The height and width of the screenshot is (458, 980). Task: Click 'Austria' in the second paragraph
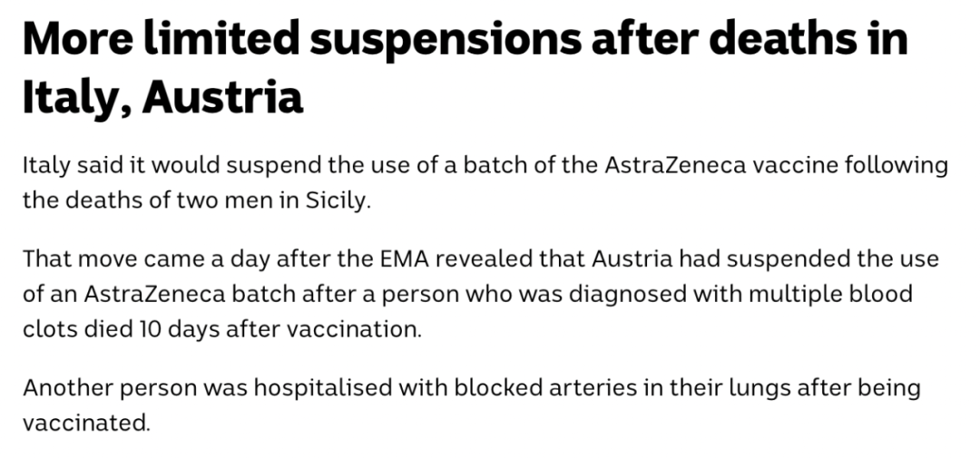point(632,258)
